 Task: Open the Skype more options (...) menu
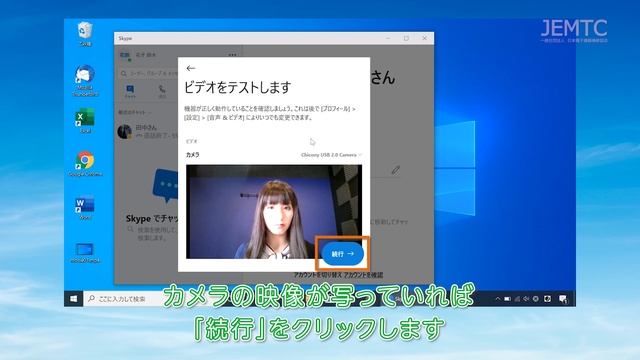232,55
